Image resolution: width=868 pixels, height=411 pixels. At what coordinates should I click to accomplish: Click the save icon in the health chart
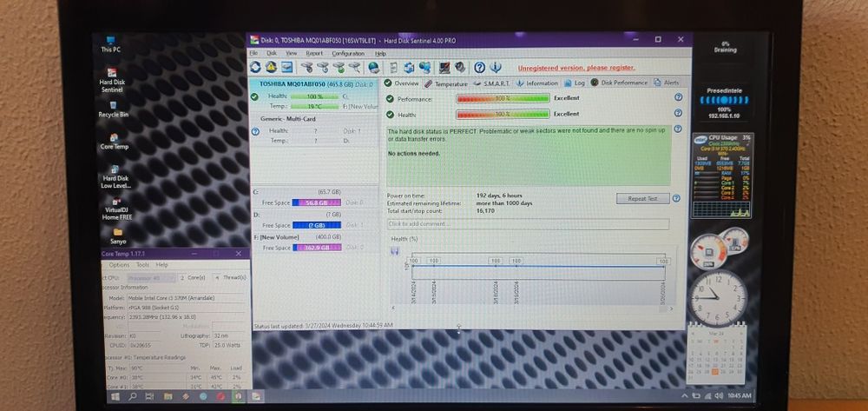[x=395, y=250]
